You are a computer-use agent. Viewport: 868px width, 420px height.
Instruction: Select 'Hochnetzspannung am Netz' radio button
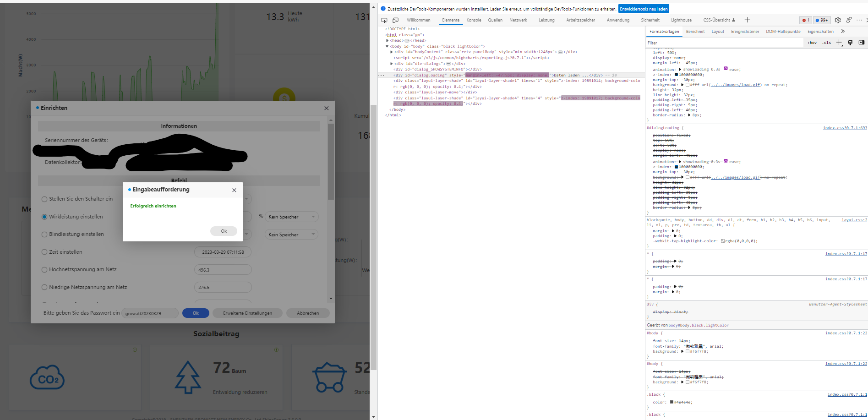44,270
